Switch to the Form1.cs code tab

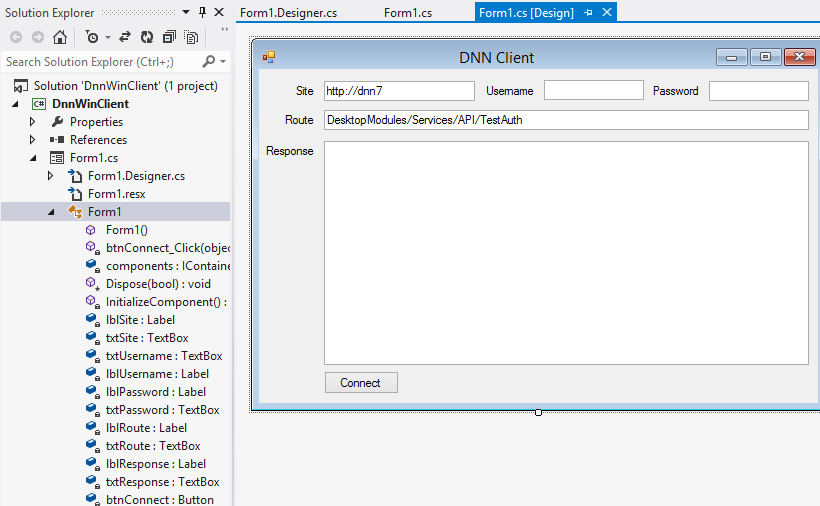click(x=408, y=13)
